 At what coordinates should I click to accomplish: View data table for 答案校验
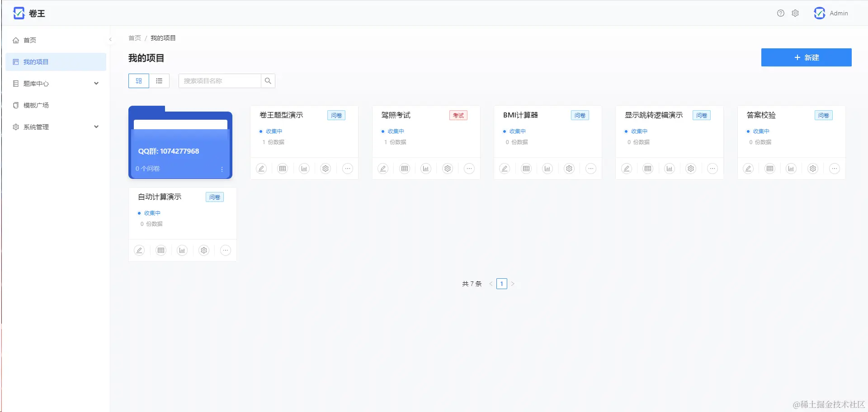[770, 169]
